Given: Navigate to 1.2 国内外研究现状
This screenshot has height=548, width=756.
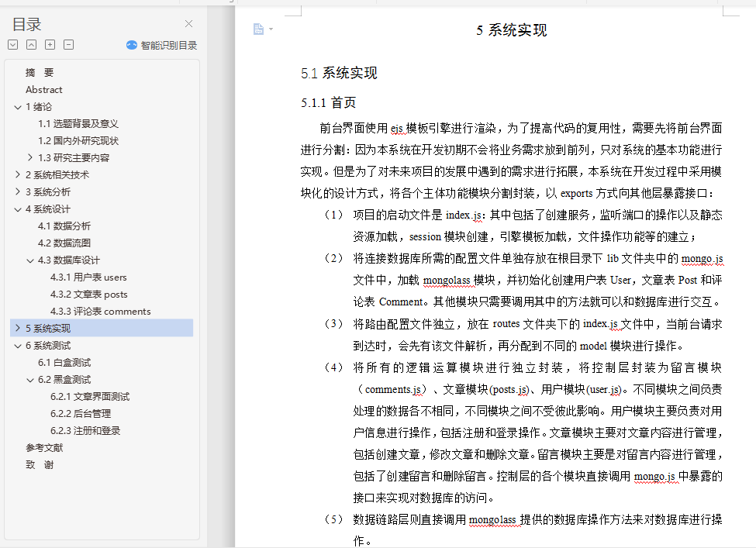Looking at the screenshot, I should tap(78, 141).
